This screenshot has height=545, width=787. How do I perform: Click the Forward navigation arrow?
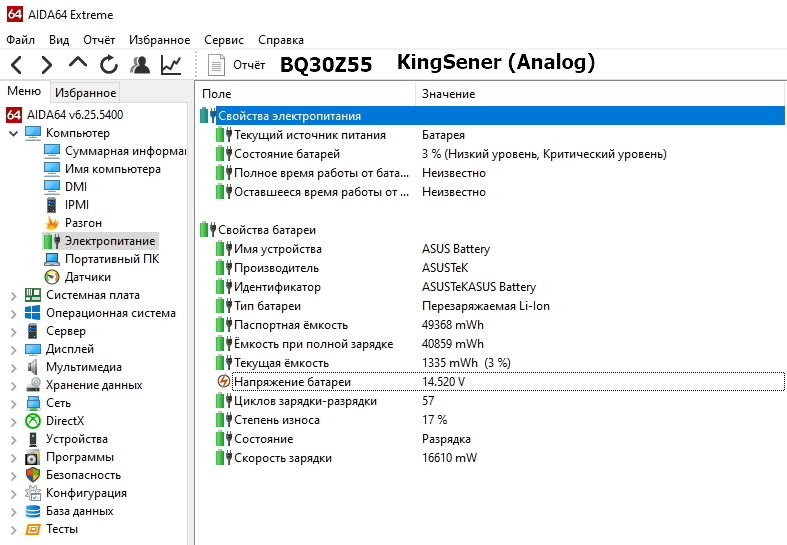click(x=46, y=65)
